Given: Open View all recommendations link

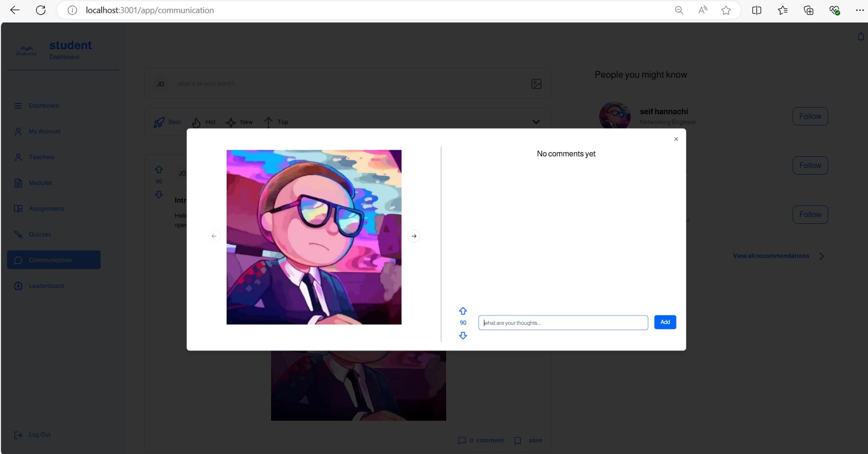Looking at the screenshot, I should (771, 256).
